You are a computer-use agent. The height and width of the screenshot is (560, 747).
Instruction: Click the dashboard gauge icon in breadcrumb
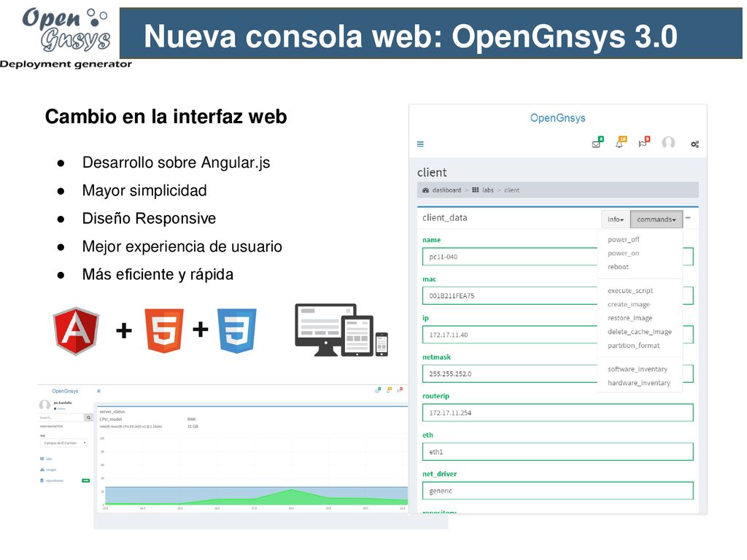425,190
